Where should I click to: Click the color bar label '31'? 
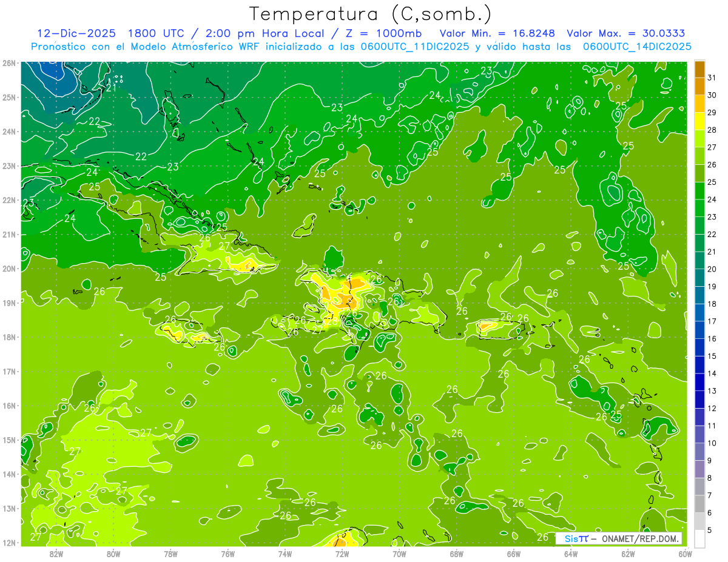(712, 78)
